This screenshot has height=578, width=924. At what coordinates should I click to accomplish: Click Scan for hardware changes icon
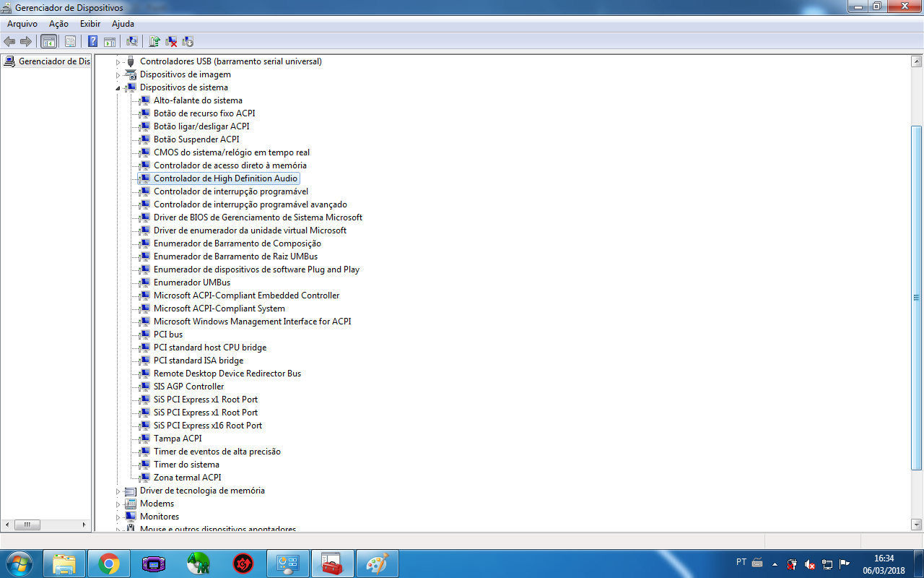(x=131, y=41)
